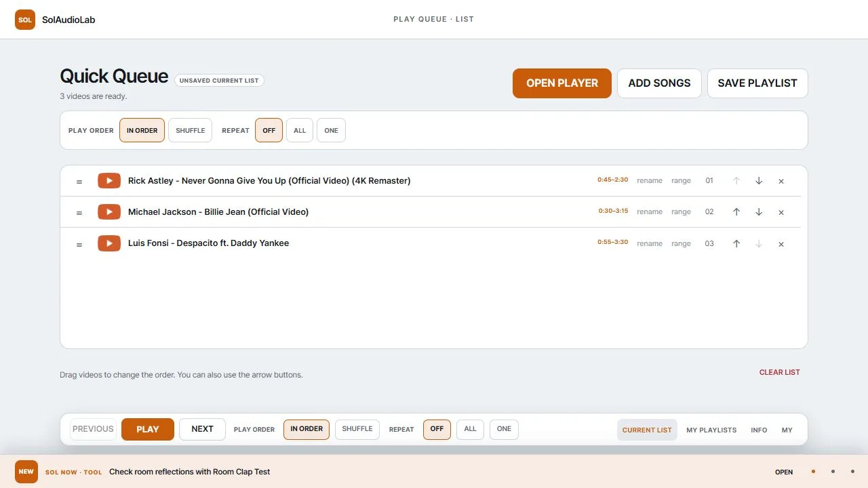This screenshot has width=868, height=488.
Task: Click the Play button in bottom bar
Action: pyautogui.click(x=148, y=429)
